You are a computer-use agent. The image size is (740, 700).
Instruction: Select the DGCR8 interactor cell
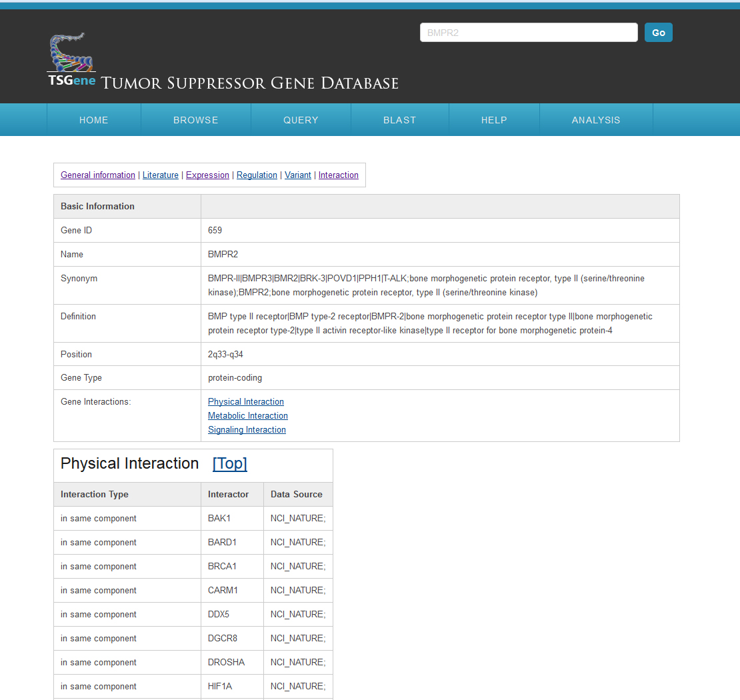point(232,638)
